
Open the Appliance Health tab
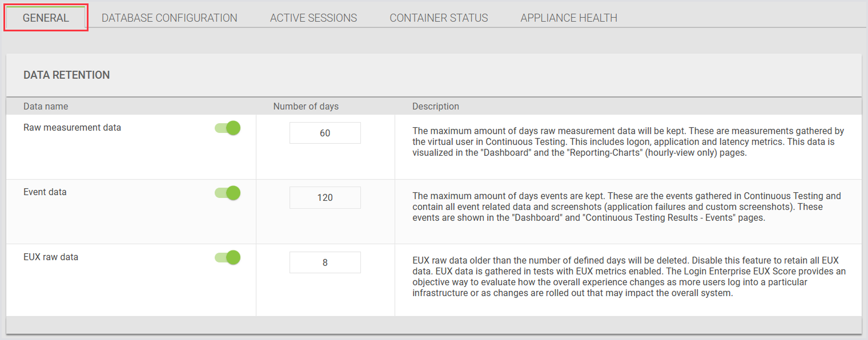568,18
